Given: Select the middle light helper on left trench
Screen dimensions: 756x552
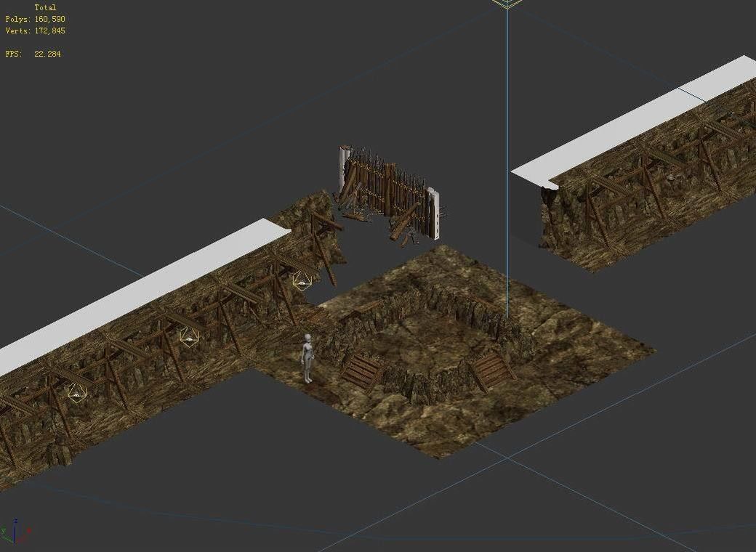Looking at the screenshot, I should pos(190,337).
